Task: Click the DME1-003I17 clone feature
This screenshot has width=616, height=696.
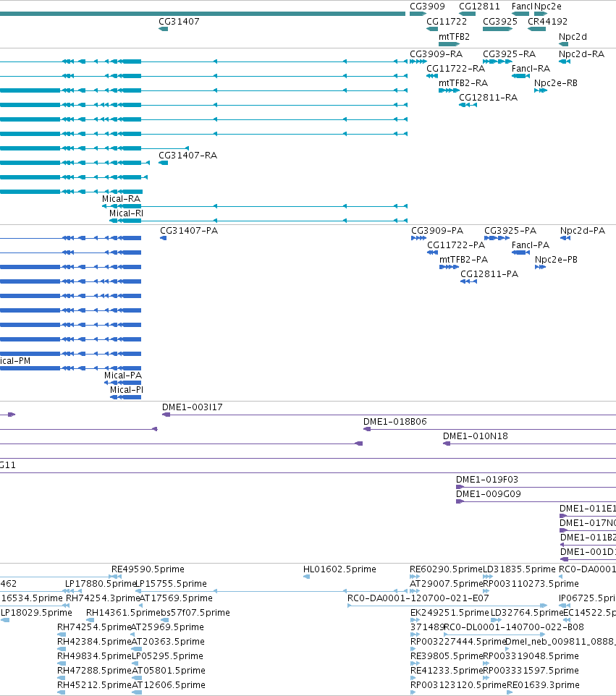Action: (x=389, y=415)
